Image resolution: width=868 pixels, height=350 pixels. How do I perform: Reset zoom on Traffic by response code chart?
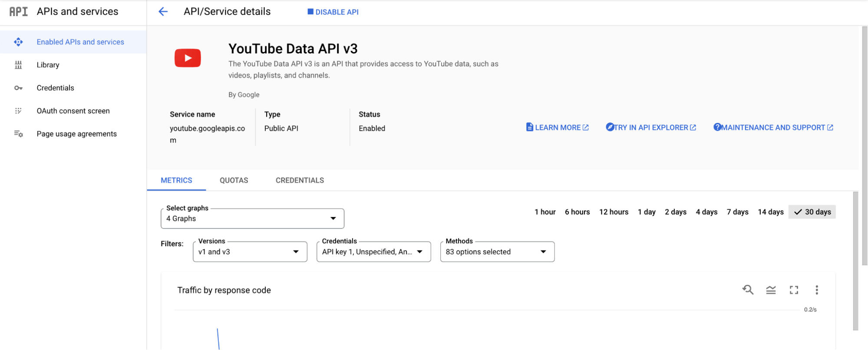[748, 290]
